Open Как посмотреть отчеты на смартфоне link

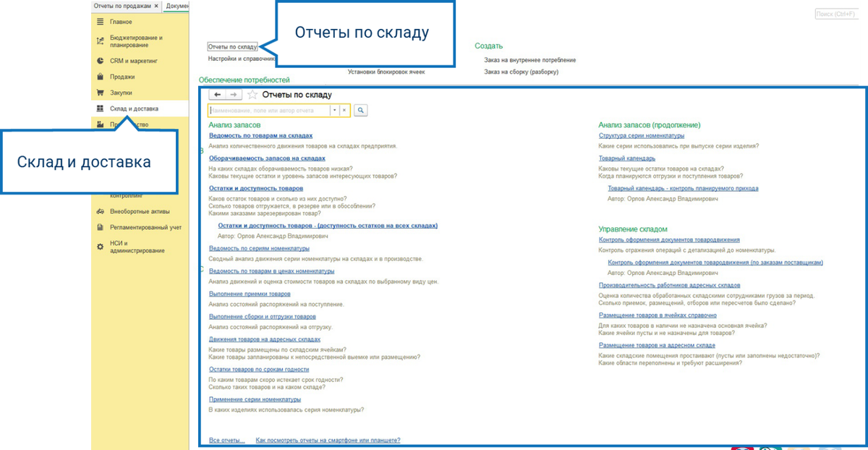(x=328, y=440)
